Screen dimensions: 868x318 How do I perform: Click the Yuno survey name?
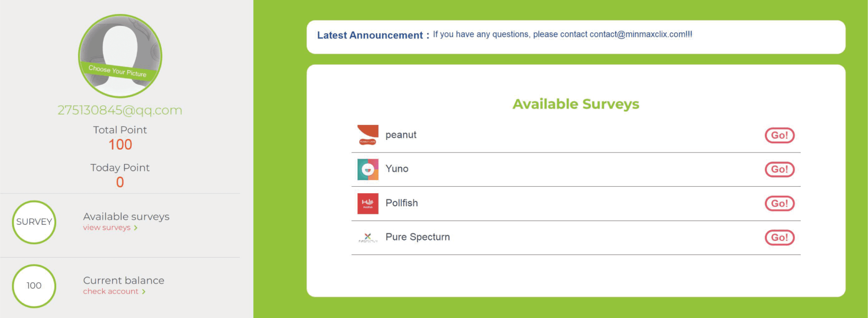tap(397, 169)
